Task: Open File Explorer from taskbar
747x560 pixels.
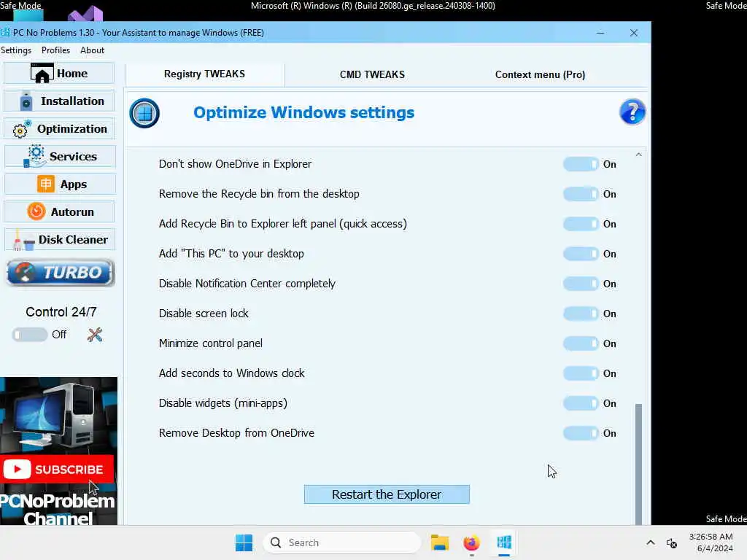Action: [x=440, y=542]
